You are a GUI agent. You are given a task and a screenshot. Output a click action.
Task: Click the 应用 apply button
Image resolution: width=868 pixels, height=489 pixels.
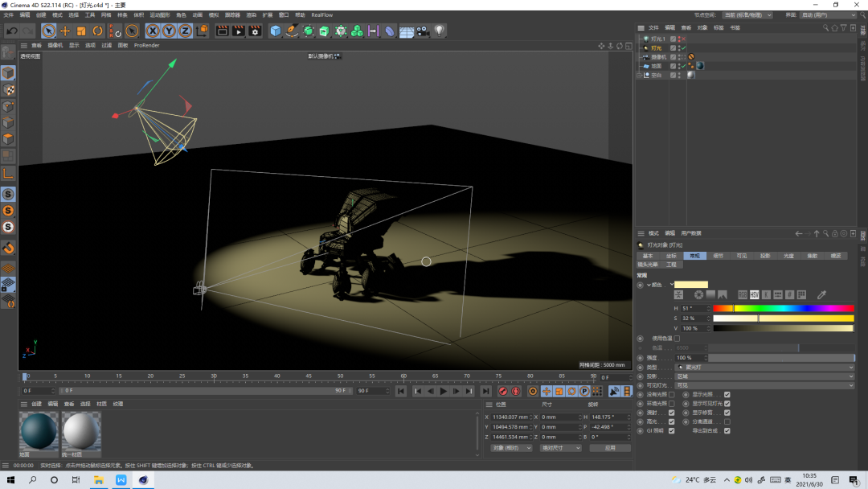click(610, 448)
